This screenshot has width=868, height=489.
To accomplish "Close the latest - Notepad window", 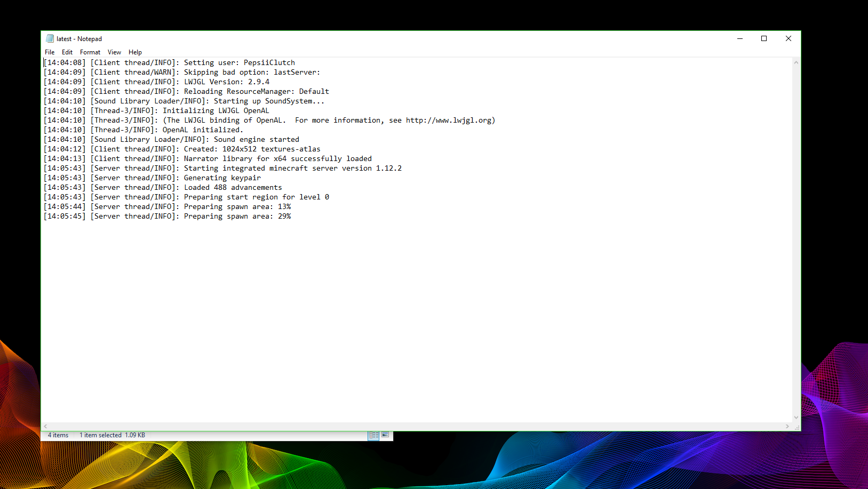I will (789, 38).
